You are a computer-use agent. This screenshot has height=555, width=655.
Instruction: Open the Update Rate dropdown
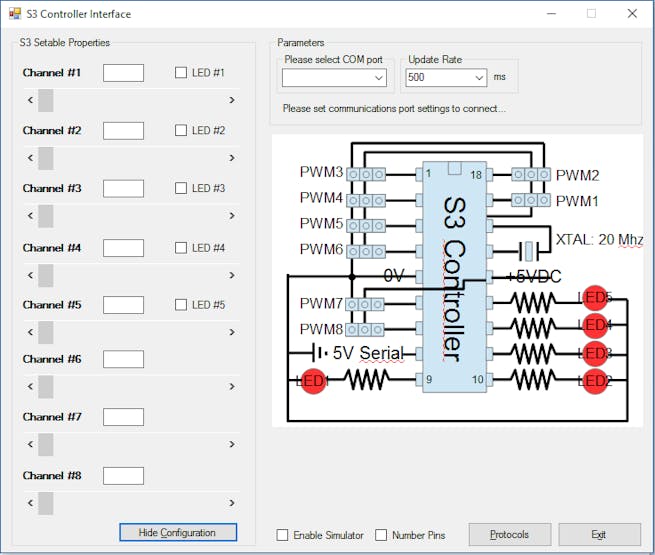pos(446,78)
